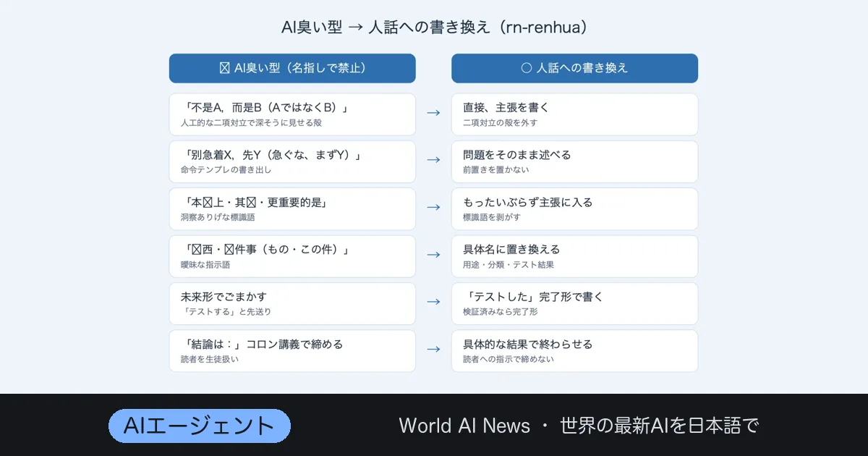Click the title 'AI臭い型 → 人話への書き換え(rn-renhua)'
Screen dimensions: 868x456
[x=434, y=28]
